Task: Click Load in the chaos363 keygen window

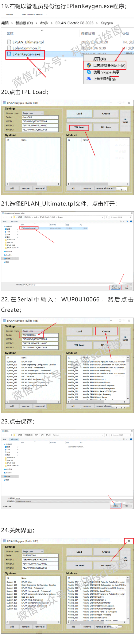Action: click(x=79, y=114)
